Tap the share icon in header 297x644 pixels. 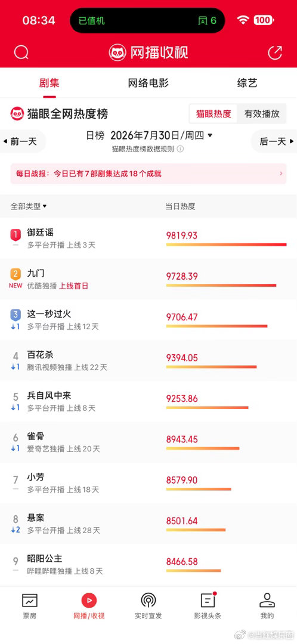point(275,52)
